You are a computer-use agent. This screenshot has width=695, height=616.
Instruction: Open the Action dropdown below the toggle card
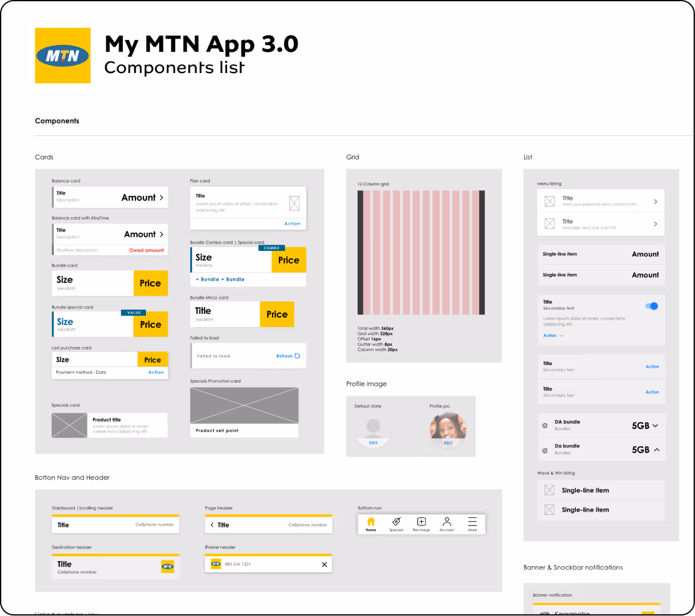click(x=552, y=335)
